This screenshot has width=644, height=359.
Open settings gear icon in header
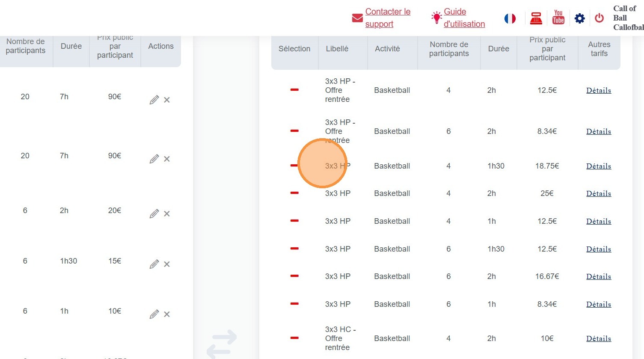579,18
